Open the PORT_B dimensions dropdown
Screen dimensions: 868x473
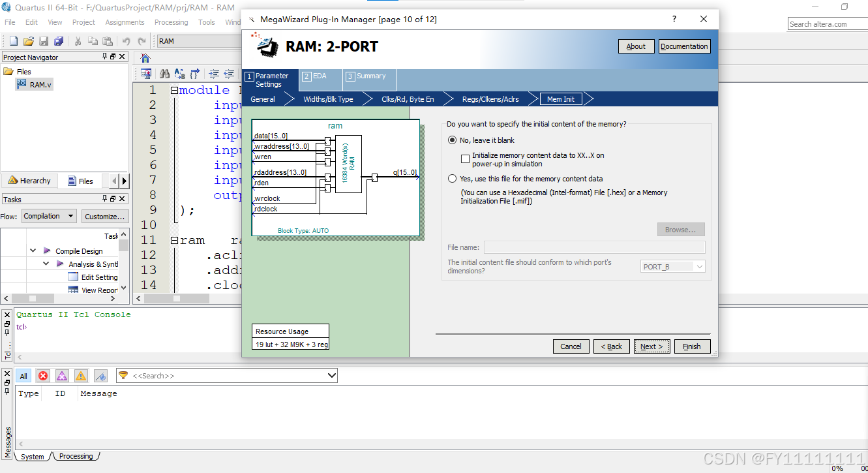tap(673, 266)
